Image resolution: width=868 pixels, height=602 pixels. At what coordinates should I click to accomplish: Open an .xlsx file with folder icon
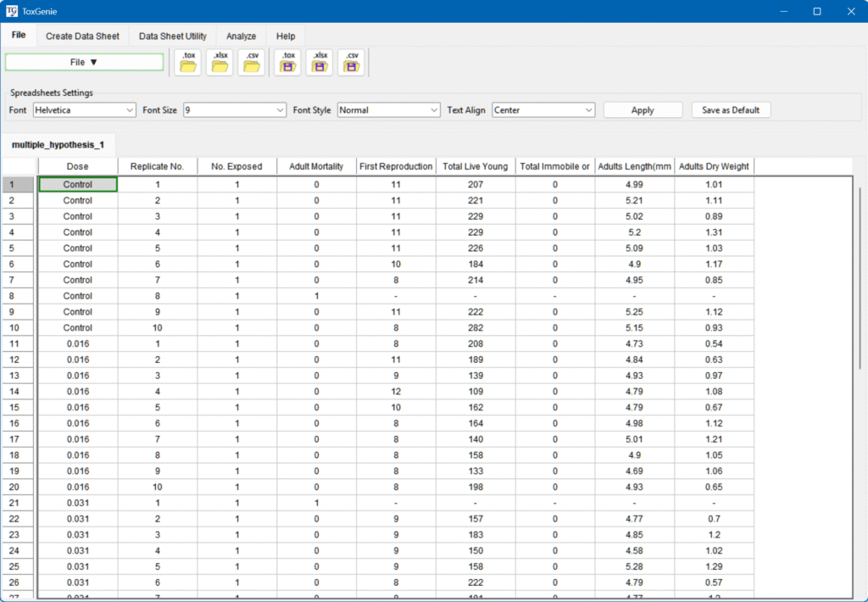tap(220, 63)
